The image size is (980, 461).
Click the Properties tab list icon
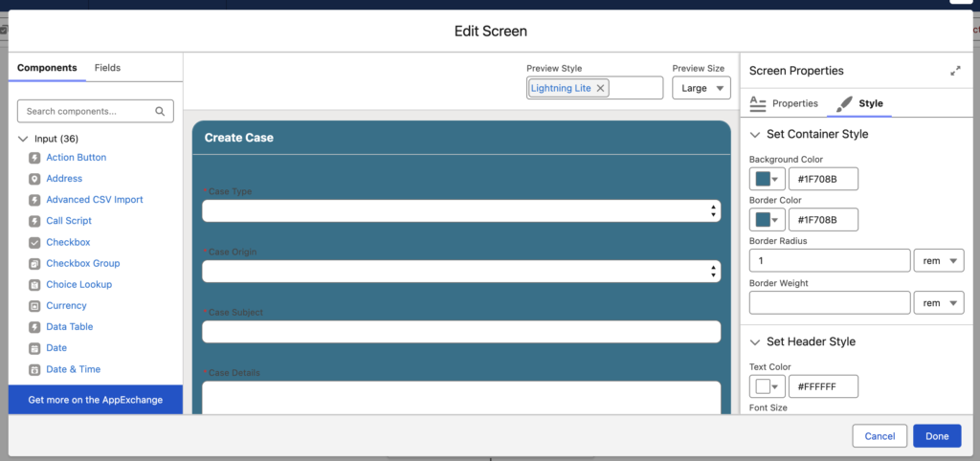[x=758, y=103]
